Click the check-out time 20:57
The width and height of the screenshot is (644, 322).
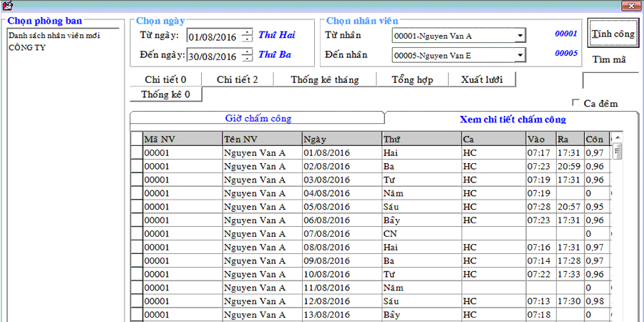click(569, 207)
